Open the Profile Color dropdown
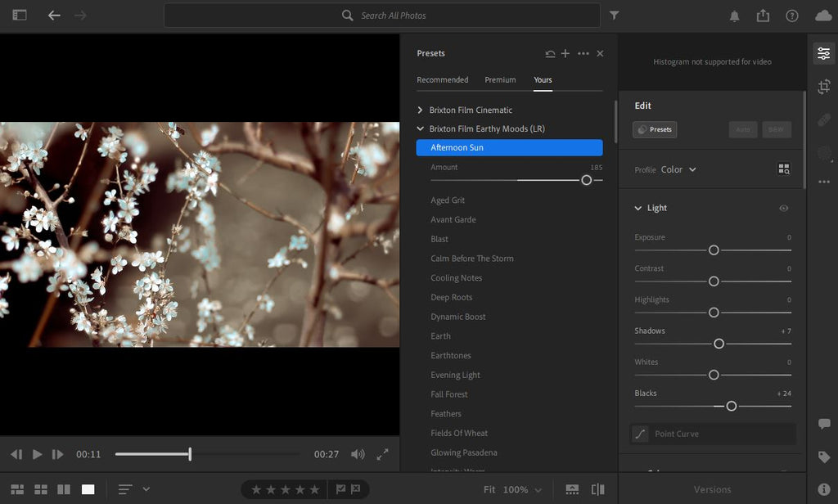Screen dimensions: 838x504 (678, 169)
